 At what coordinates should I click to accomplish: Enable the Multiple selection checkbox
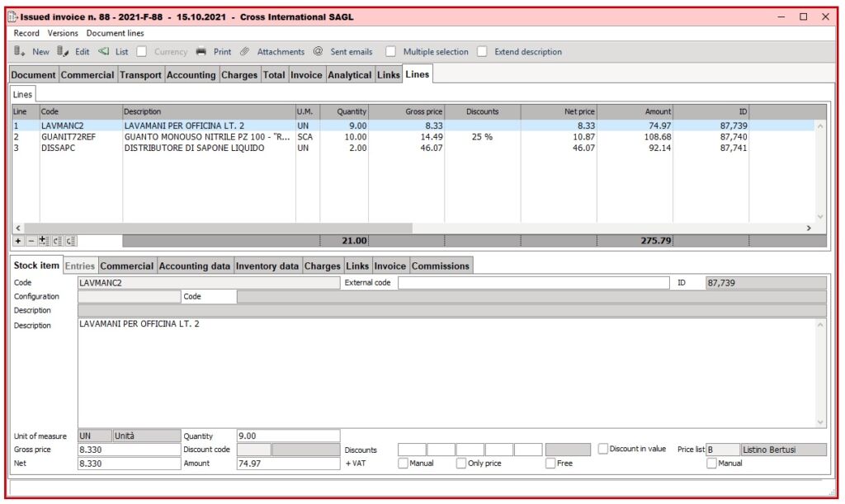(x=390, y=52)
